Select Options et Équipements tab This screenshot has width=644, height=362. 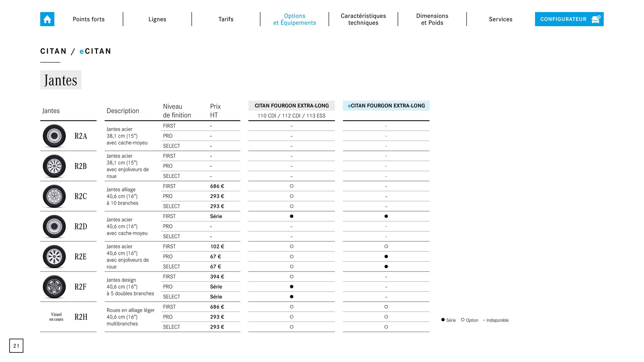pos(295,19)
